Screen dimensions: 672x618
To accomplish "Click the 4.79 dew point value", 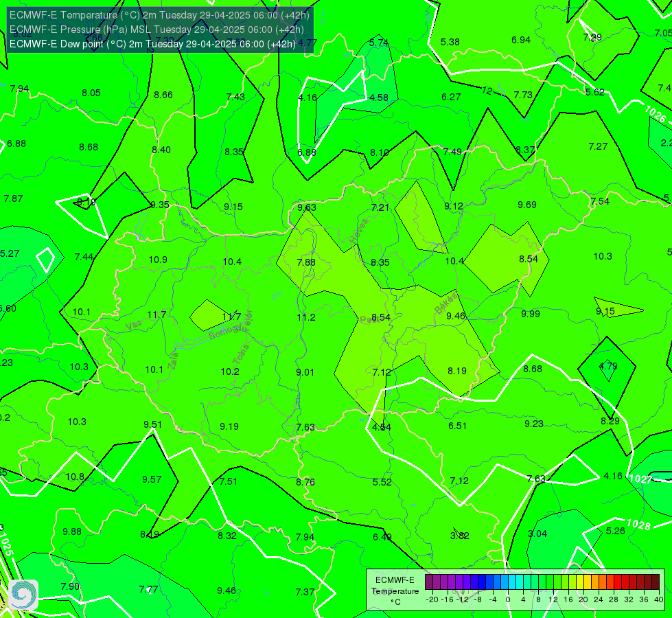I will click(607, 366).
